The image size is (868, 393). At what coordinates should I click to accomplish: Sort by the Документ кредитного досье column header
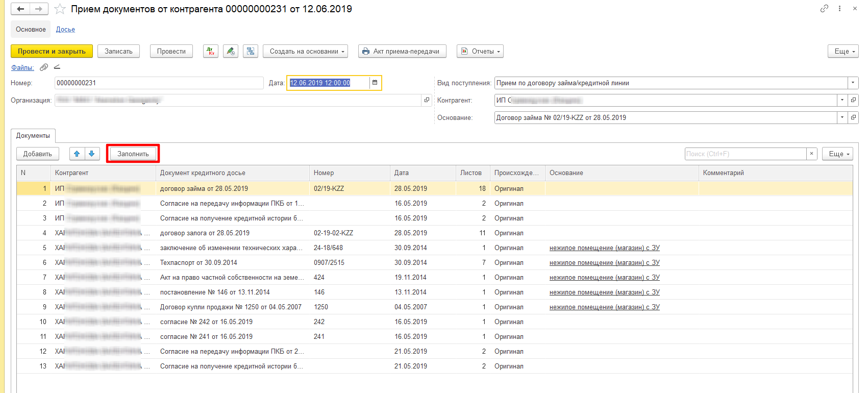tap(232, 173)
